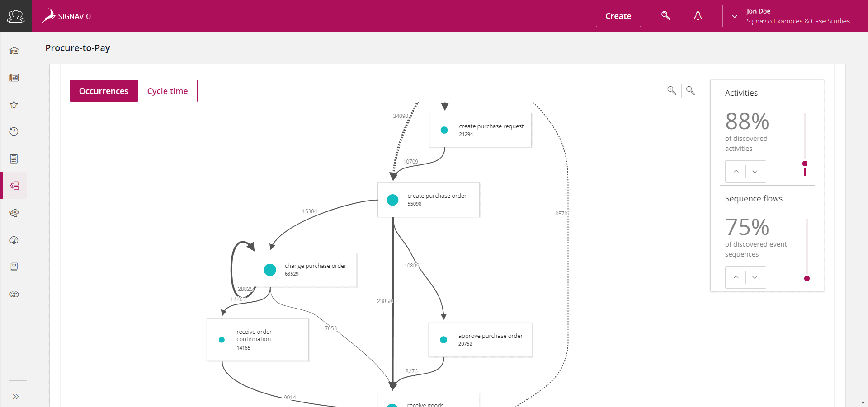
Task: Switch to the Cycle time view
Action: click(x=167, y=91)
